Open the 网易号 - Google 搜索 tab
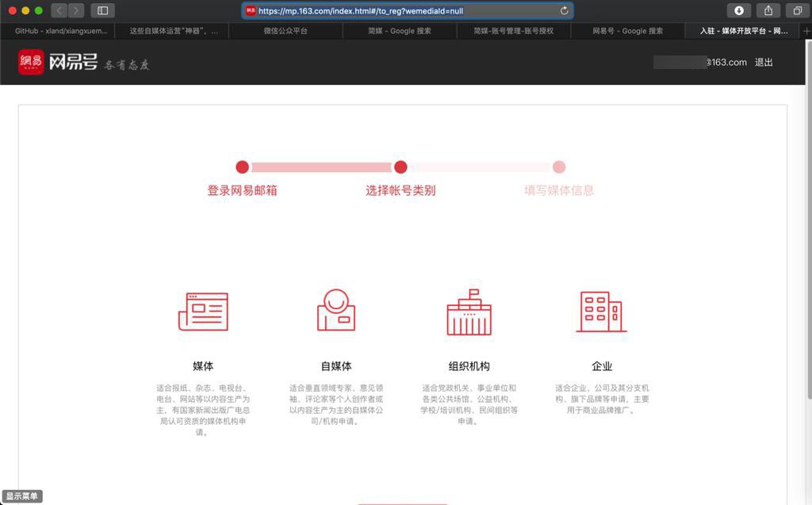Viewport: 812px width, 505px height. pos(628,31)
